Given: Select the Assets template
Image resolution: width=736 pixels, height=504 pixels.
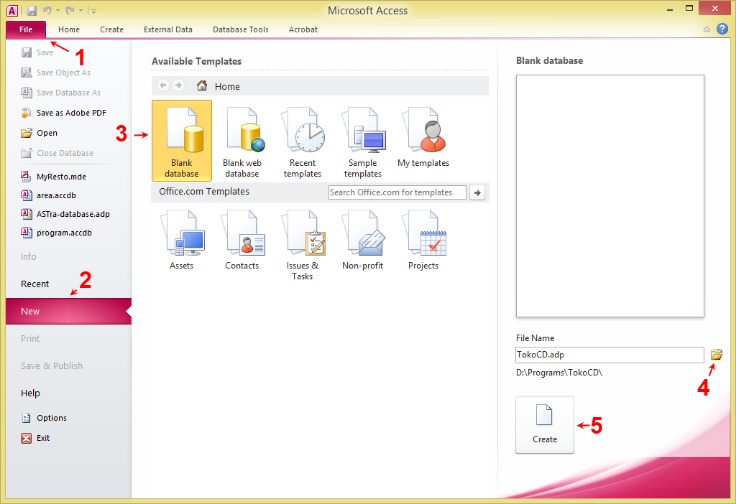Looking at the screenshot, I should [182, 239].
